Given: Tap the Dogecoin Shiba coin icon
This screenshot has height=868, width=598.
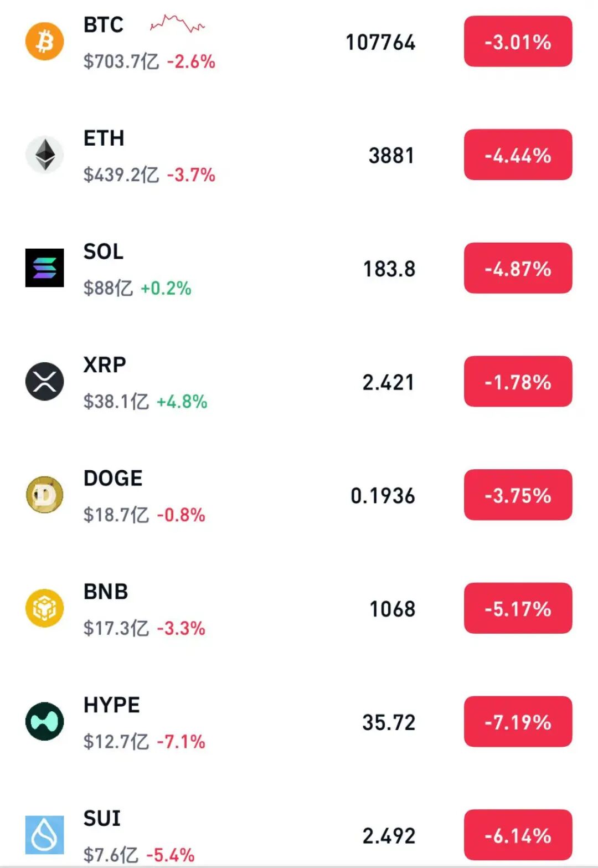Looking at the screenshot, I should pos(45,495).
